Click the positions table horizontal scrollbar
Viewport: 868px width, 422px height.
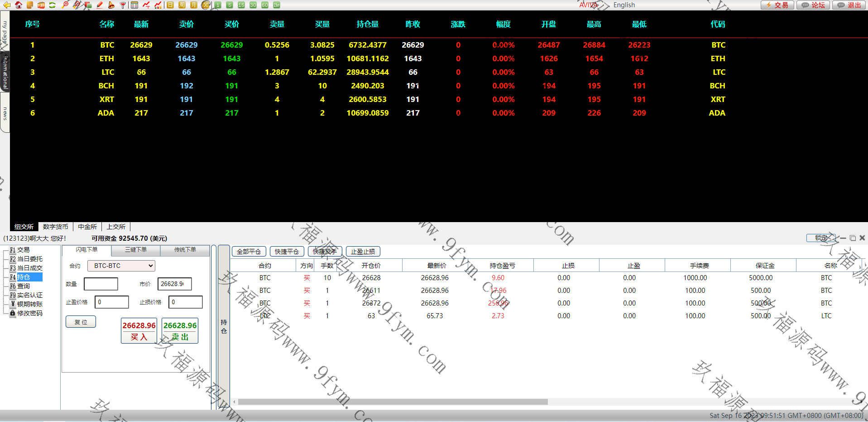click(x=393, y=402)
